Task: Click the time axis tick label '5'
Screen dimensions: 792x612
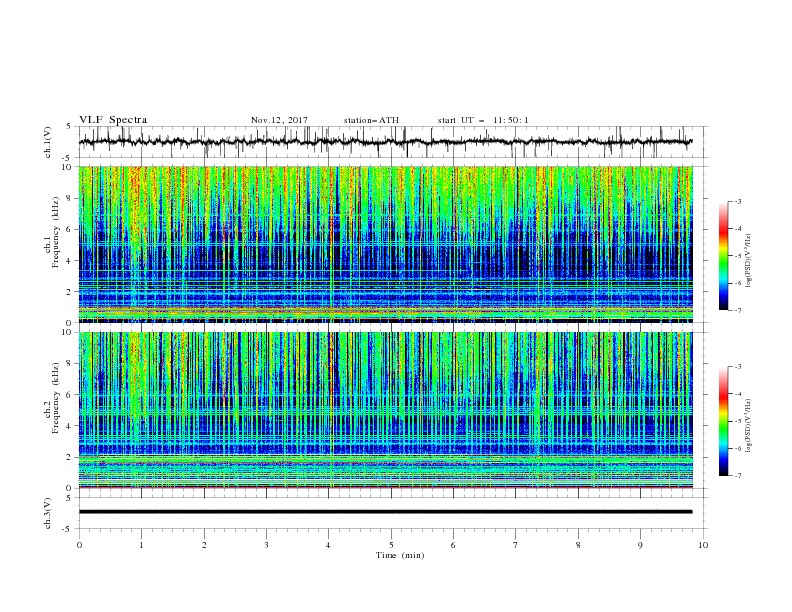Action: [x=391, y=545]
